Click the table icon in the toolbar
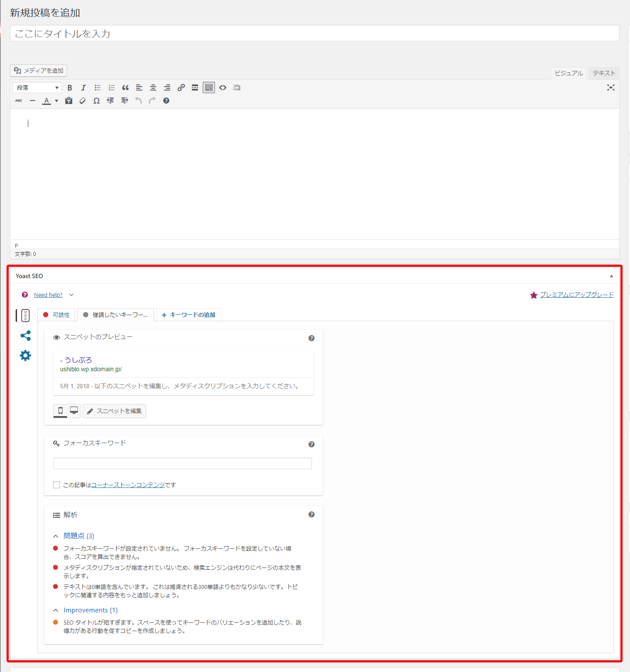The image size is (630, 672). tap(237, 87)
